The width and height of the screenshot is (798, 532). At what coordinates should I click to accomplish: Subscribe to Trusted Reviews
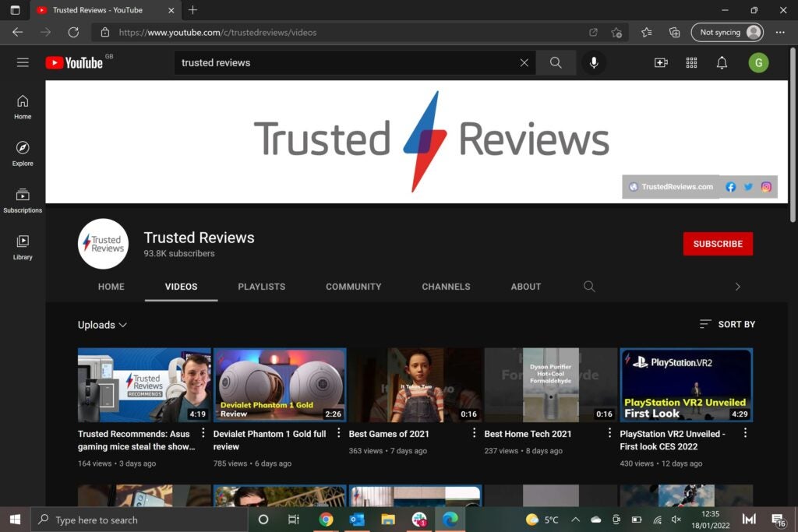(x=718, y=244)
